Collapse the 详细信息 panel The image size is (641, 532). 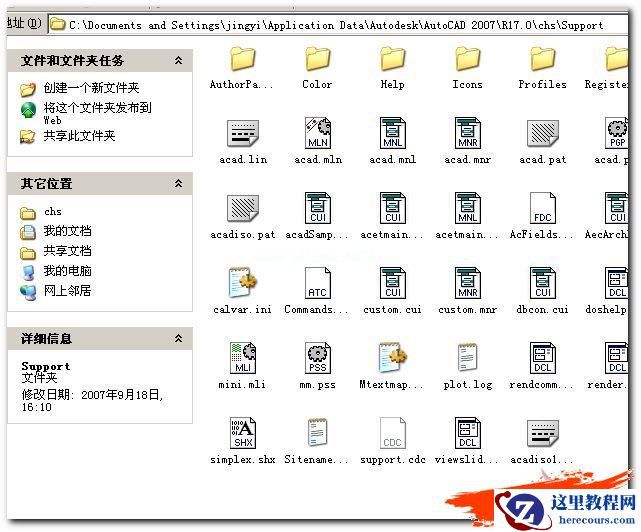click(178, 338)
